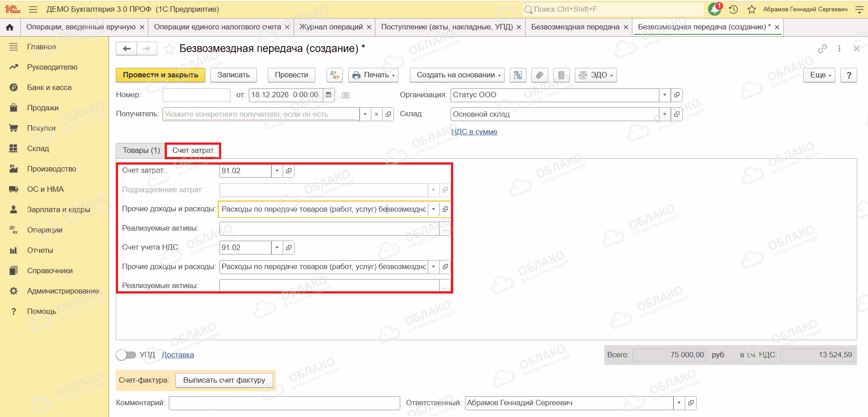Open the history clock icon

(734, 9)
